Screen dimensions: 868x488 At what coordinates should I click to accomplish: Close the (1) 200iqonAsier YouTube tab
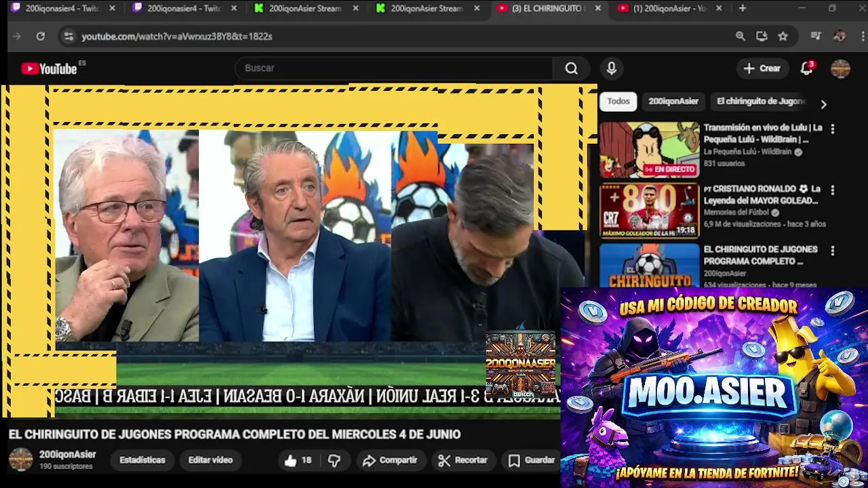pyautogui.click(x=719, y=8)
